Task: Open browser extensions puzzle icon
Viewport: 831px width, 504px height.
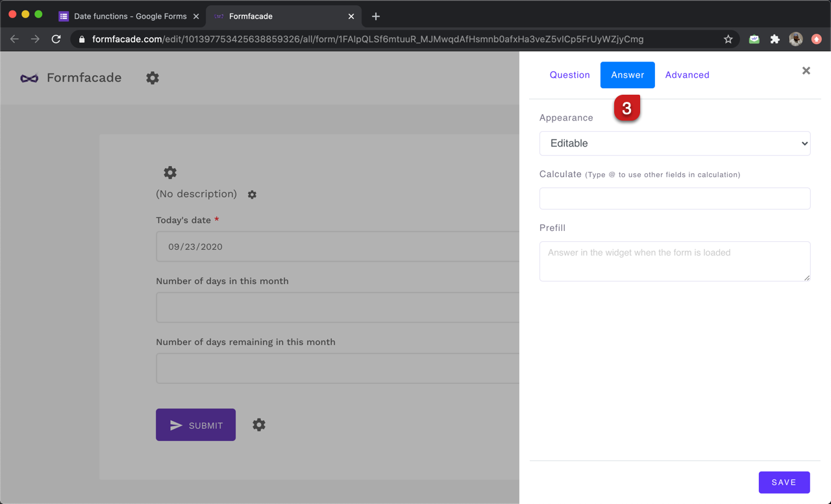Action: point(775,40)
